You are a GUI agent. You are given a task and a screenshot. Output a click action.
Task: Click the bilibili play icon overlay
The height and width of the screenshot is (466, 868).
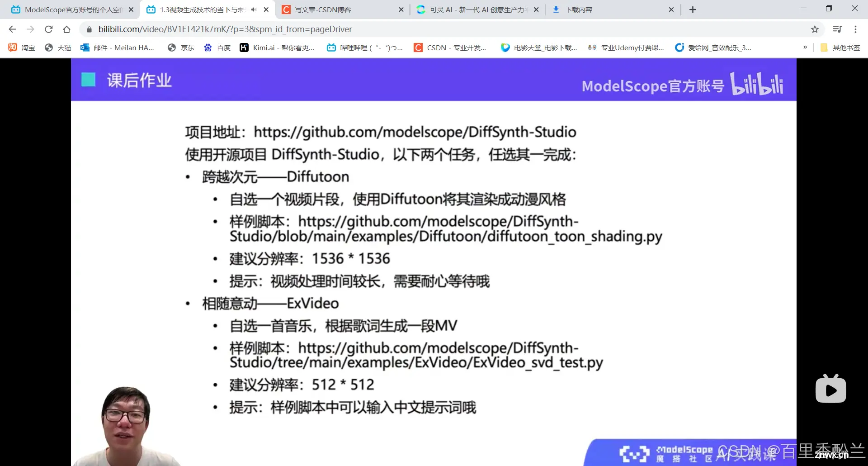point(831,389)
